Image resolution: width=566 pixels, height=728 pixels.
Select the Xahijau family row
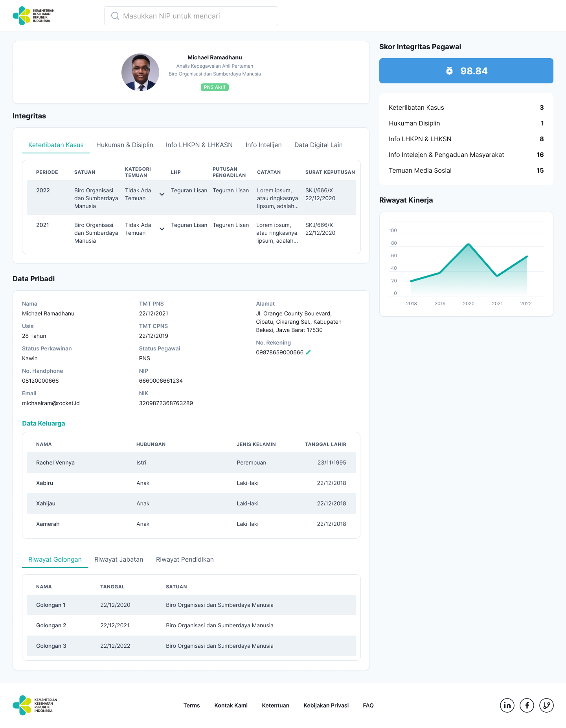[x=191, y=503]
